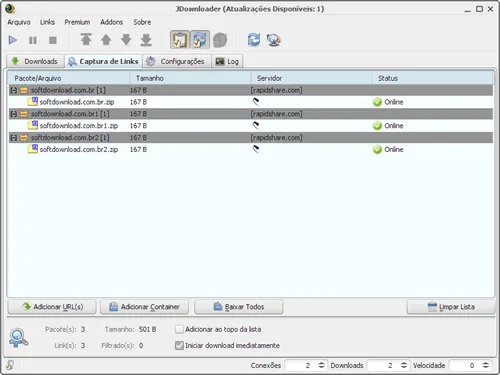Click green Online status icon of softdownload.com.br1.zip

377,126
